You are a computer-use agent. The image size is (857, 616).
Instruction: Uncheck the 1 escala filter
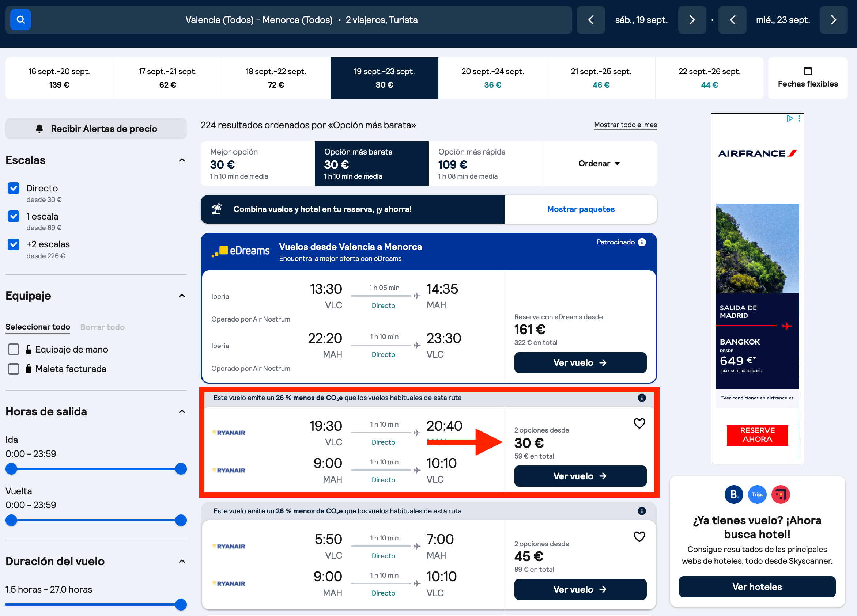[x=14, y=216]
